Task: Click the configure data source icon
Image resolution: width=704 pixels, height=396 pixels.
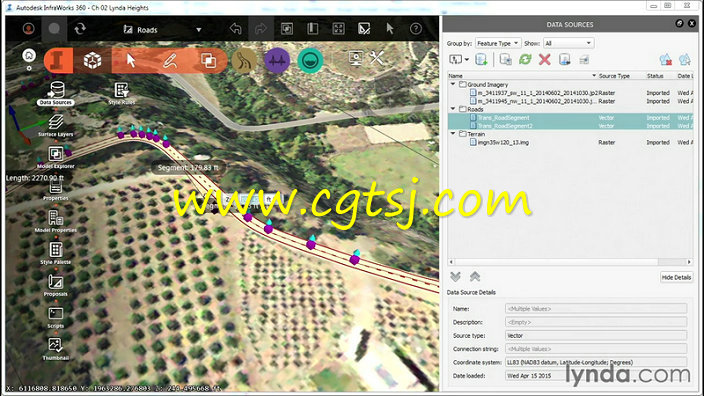Action: click(506, 59)
